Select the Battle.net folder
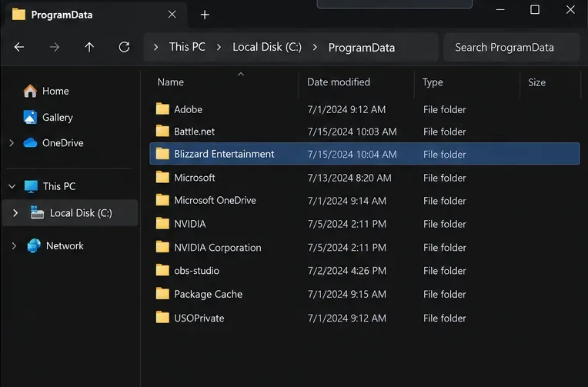 (365, 132)
